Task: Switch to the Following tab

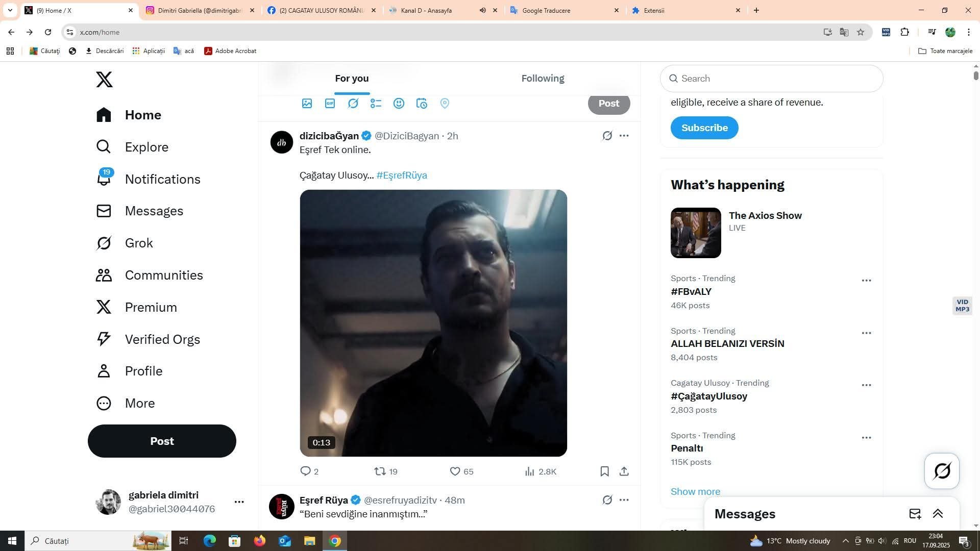Action: pyautogui.click(x=543, y=78)
